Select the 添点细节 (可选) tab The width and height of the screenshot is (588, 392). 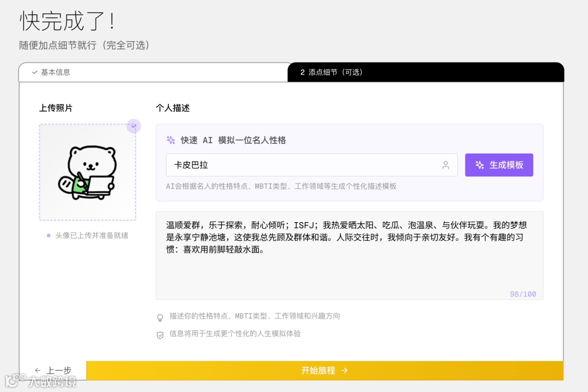point(426,72)
